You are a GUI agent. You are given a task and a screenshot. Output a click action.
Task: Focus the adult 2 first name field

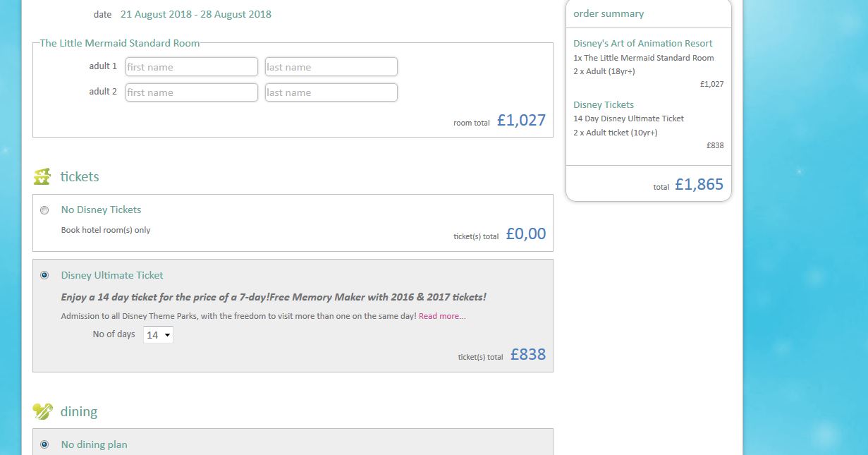(191, 92)
